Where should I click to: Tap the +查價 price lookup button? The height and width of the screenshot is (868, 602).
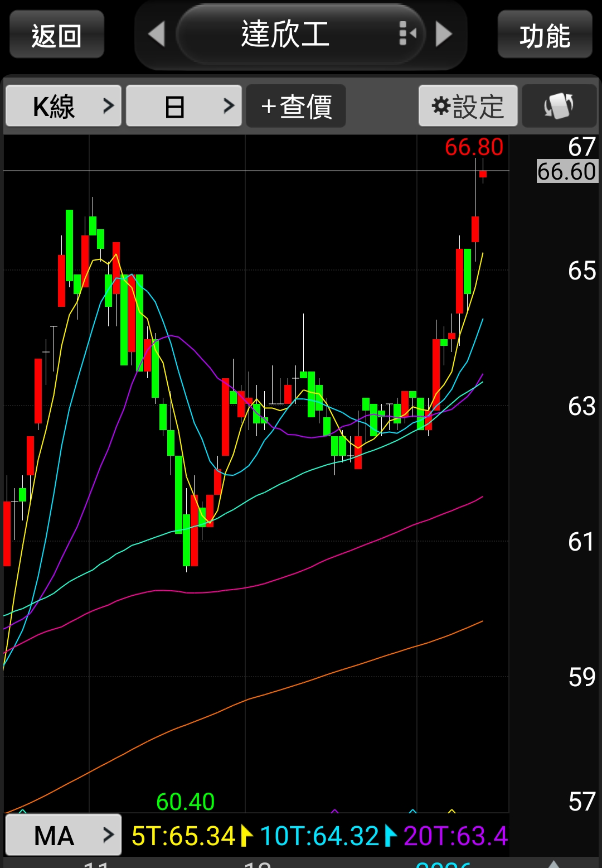[x=296, y=106]
